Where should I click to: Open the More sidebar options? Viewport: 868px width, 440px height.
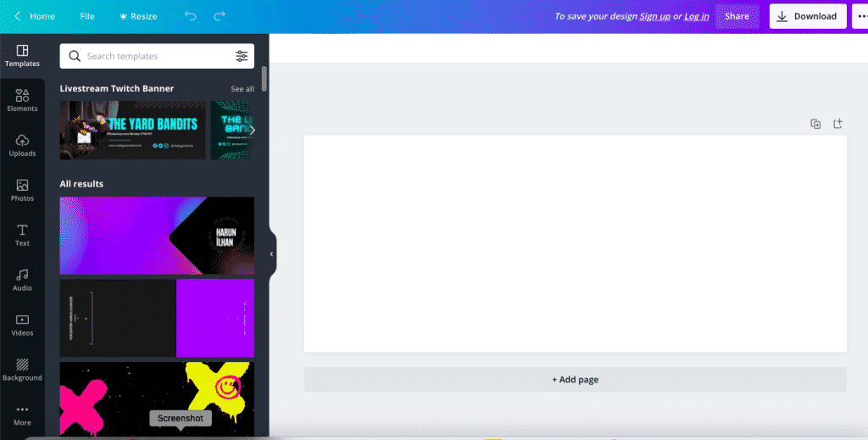[22, 415]
